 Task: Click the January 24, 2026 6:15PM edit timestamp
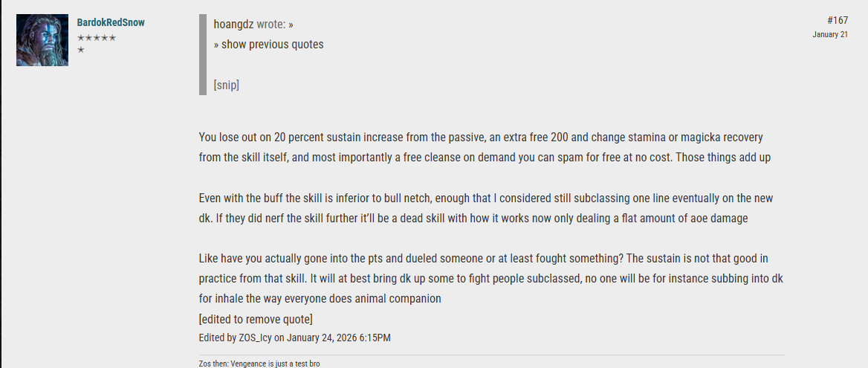click(339, 338)
